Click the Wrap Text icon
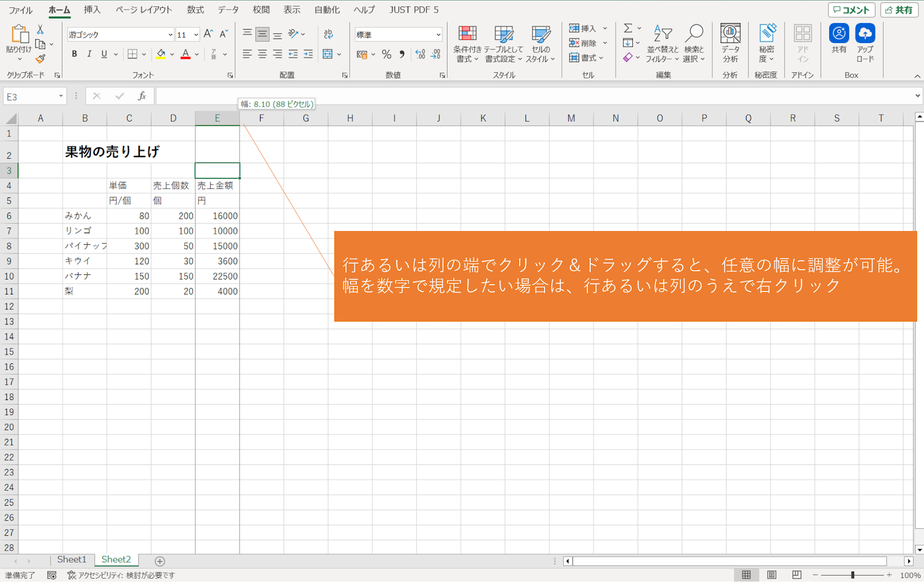 click(x=329, y=34)
